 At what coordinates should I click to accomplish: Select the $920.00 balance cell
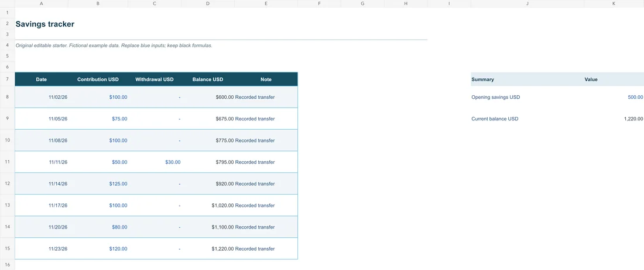click(x=208, y=184)
